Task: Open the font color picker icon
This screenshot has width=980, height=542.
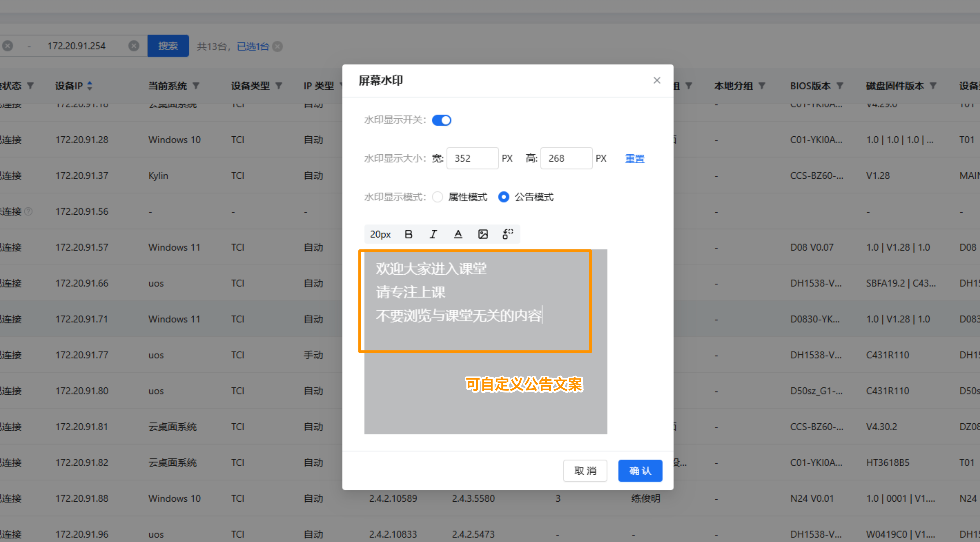Action: 458,234
